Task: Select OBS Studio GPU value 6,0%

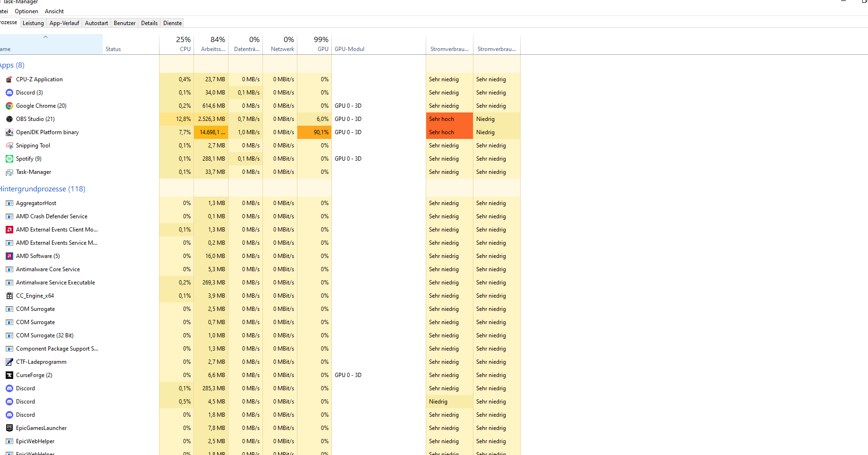Action: pyautogui.click(x=314, y=119)
